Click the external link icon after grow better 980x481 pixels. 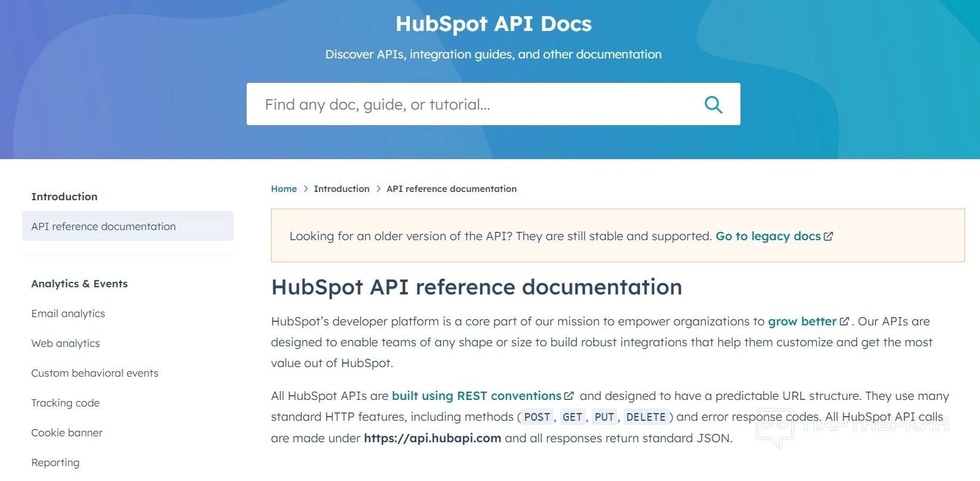[x=844, y=322]
